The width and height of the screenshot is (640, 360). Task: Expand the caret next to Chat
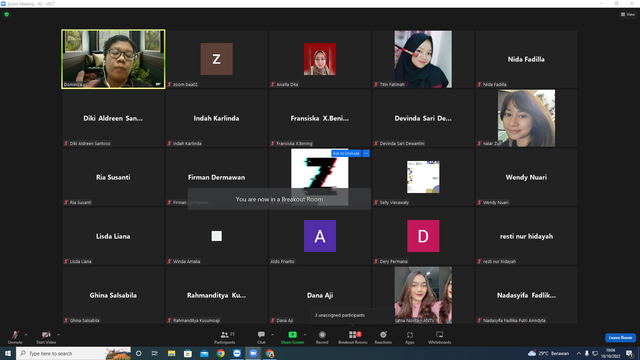click(272, 335)
